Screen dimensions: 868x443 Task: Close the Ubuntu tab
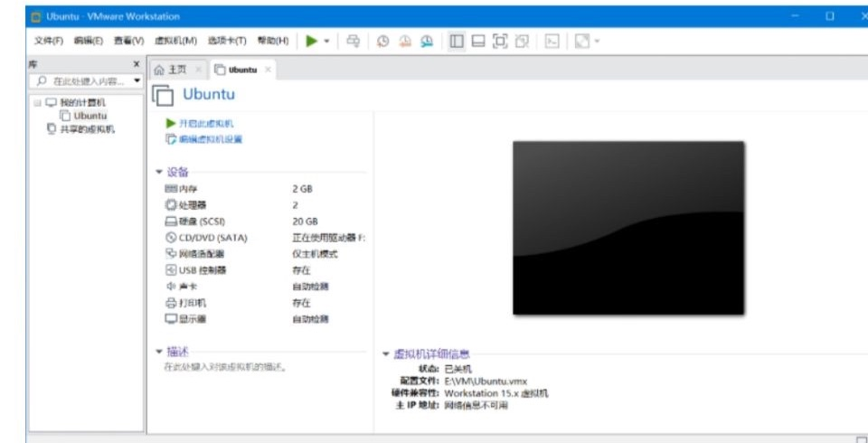coord(268,70)
